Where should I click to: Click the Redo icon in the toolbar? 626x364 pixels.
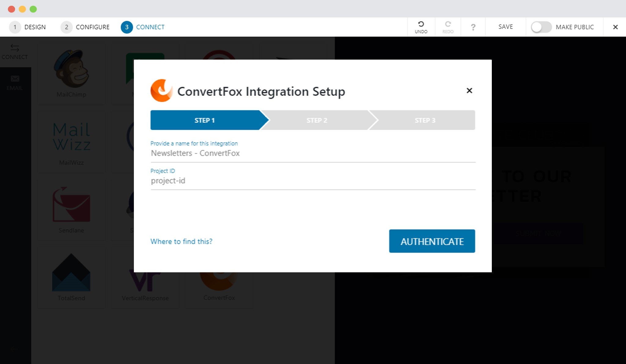coord(448,24)
